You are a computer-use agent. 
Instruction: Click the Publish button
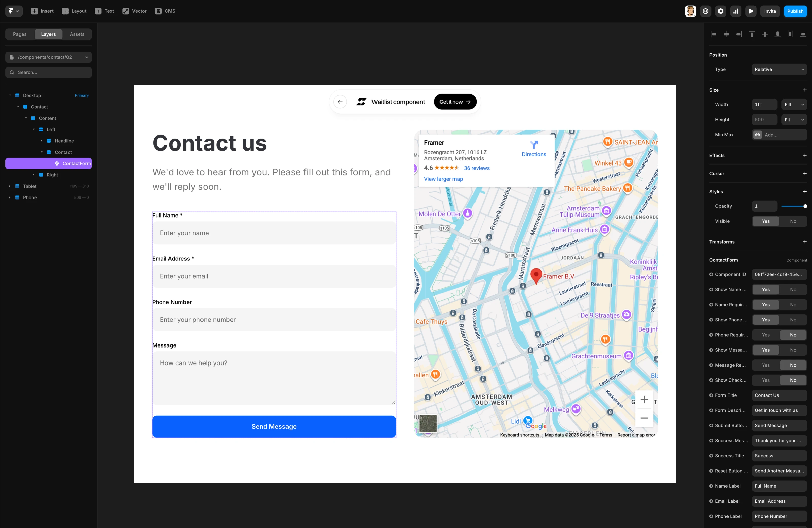click(795, 11)
